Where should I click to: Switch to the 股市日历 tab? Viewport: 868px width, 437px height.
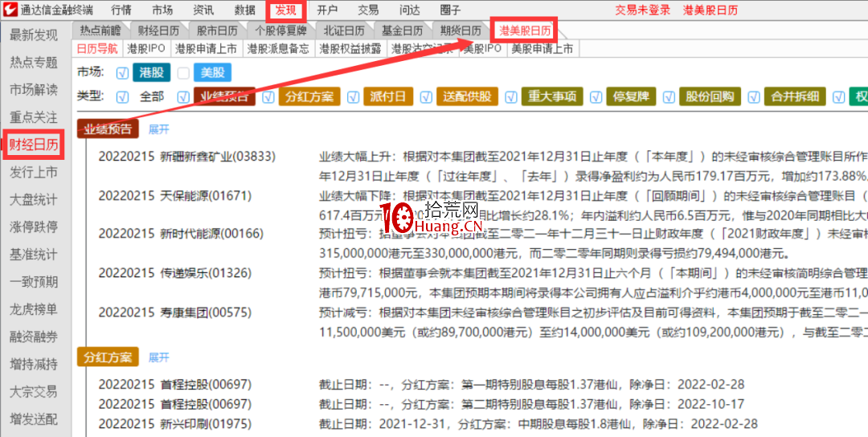217,31
